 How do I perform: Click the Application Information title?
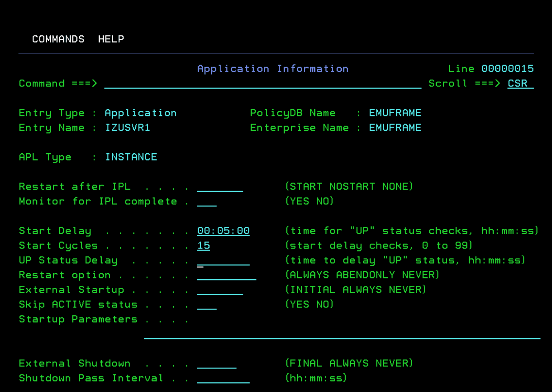tap(273, 69)
